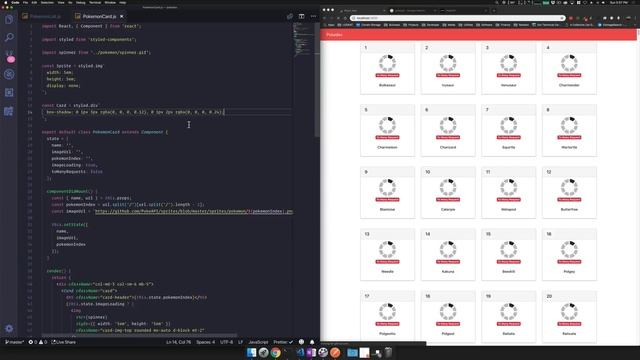The height and width of the screenshot is (360, 640).
Task: Change the language mode from JavaScript
Action: 258,342
